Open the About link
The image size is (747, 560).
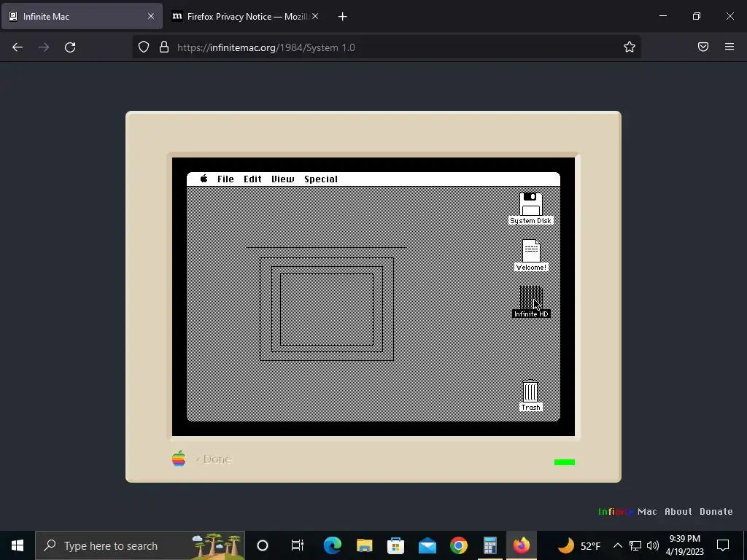tap(678, 511)
